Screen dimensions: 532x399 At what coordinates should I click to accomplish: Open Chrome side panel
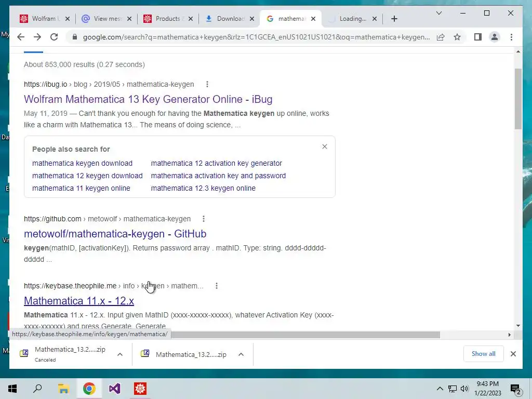(x=478, y=37)
